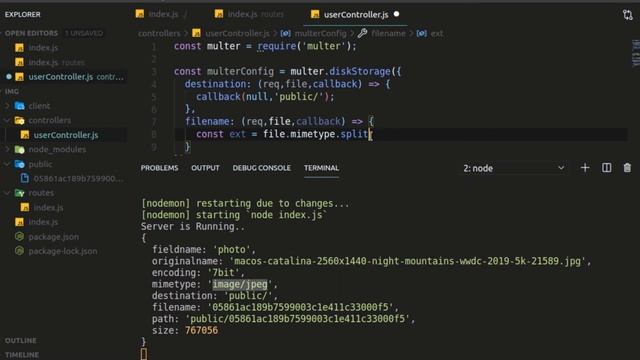
Task: Collapse the public folder
Action: click(40, 164)
